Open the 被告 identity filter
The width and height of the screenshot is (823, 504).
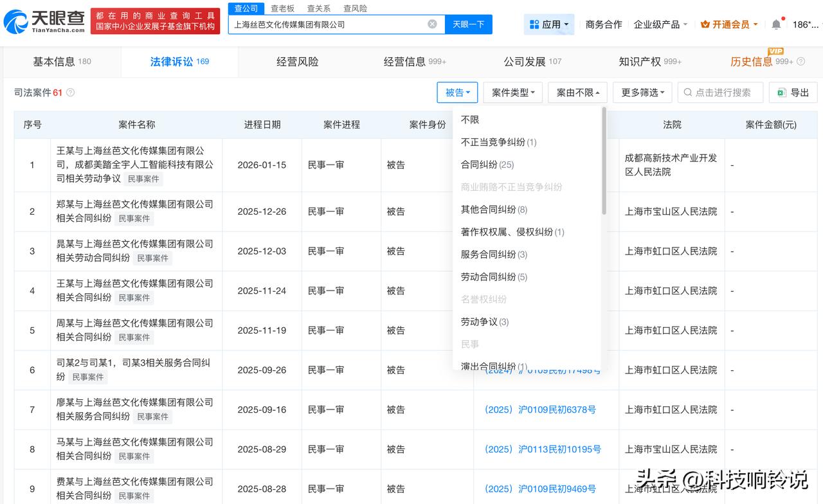tap(457, 93)
